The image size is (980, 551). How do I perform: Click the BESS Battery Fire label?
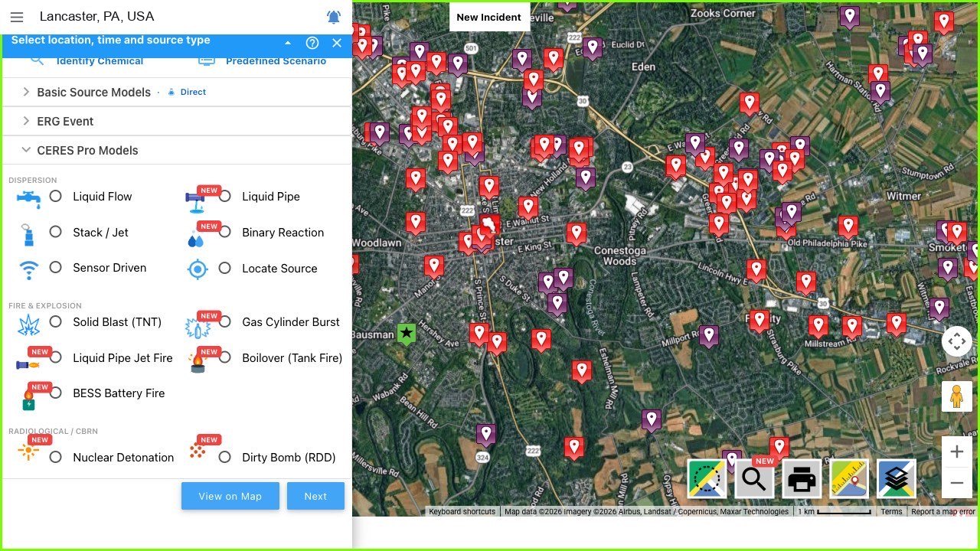click(119, 393)
